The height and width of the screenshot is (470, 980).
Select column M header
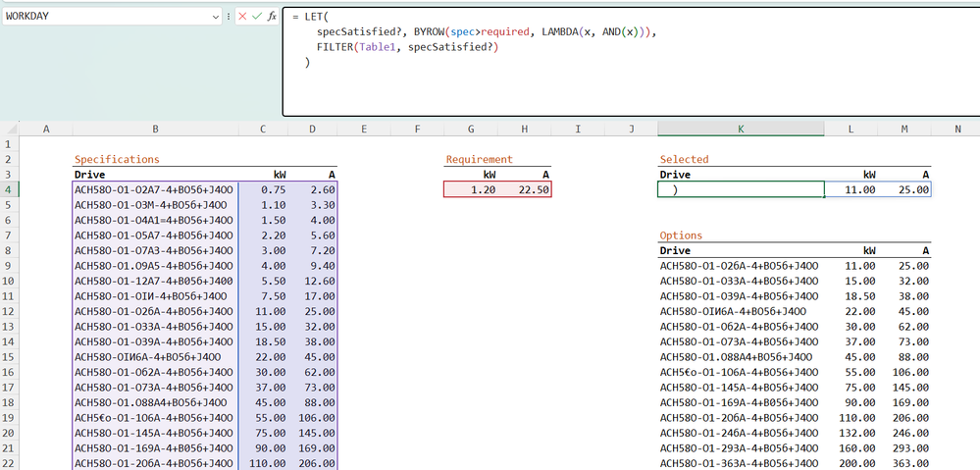[904, 130]
